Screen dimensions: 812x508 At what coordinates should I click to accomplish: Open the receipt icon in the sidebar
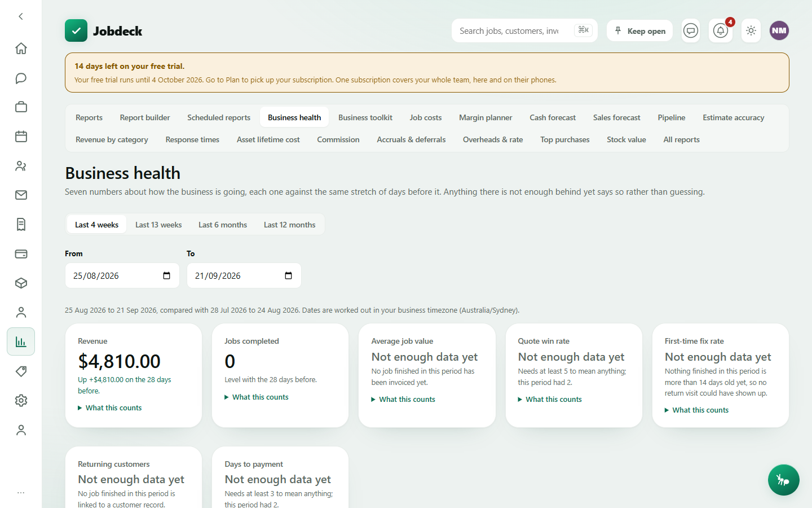(21, 225)
